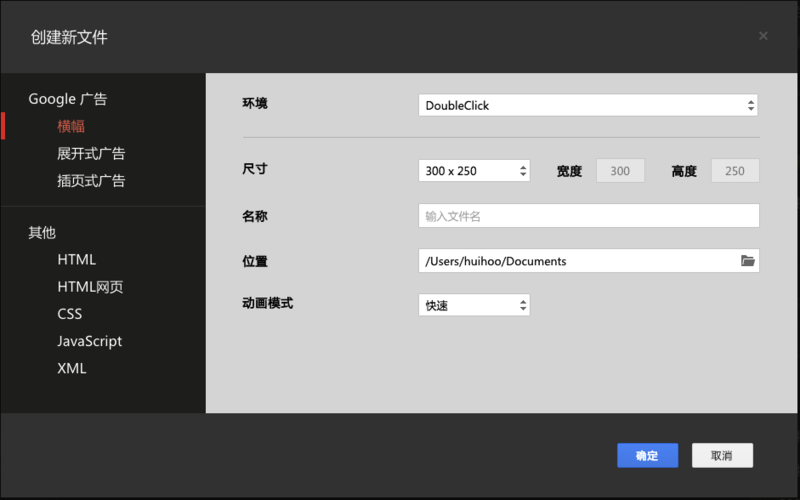Select 插页式广告 from the list

(91, 181)
